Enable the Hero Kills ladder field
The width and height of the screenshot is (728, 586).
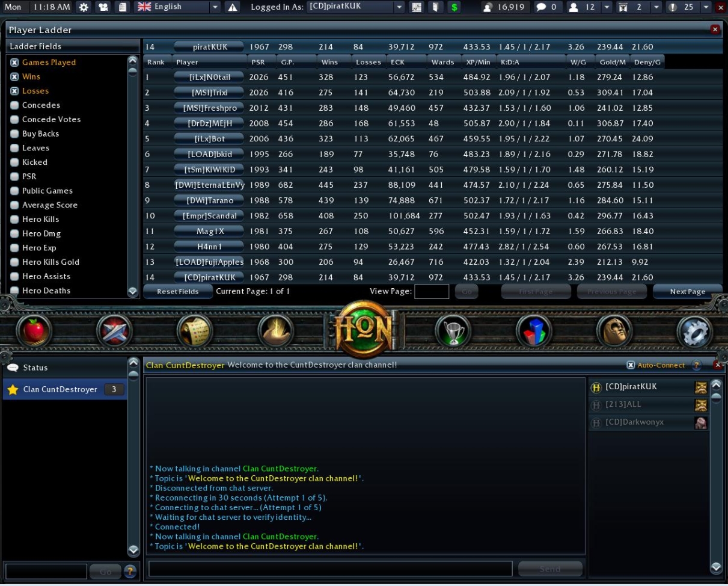coord(14,220)
